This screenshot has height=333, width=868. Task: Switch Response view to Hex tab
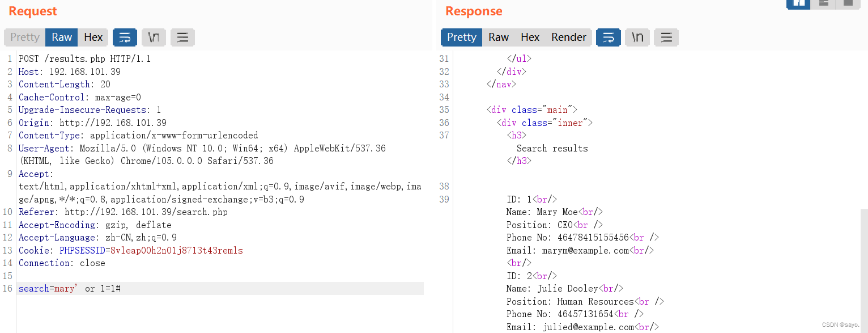(x=530, y=37)
